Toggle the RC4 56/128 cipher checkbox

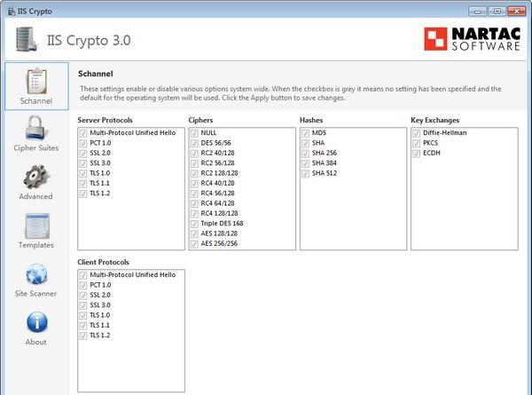pos(194,194)
